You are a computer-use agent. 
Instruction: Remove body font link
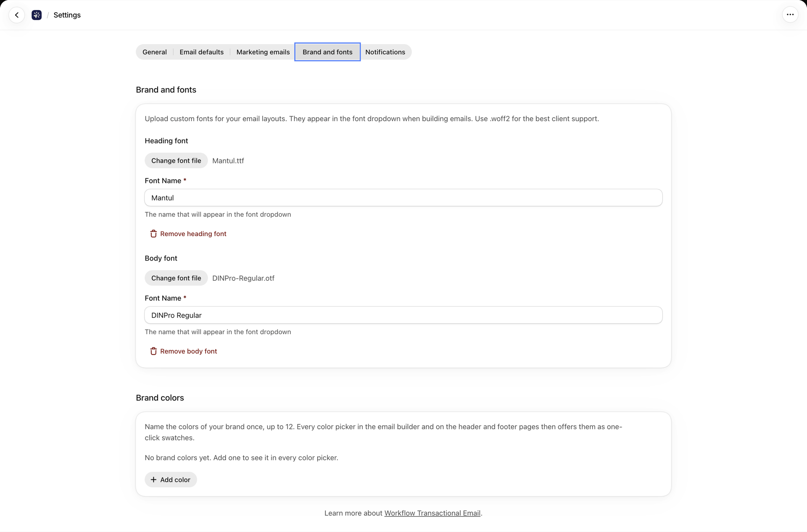click(x=183, y=351)
